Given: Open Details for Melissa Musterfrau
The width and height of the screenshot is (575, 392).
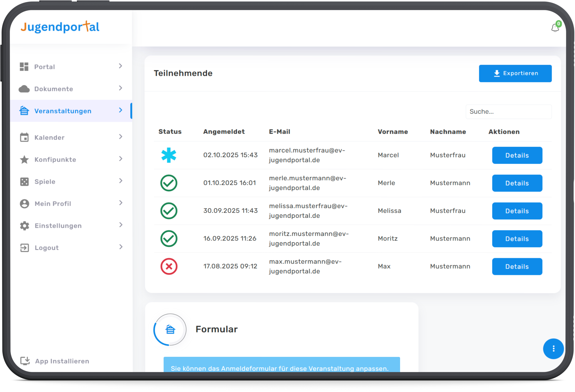Looking at the screenshot, I should point(517,211).
